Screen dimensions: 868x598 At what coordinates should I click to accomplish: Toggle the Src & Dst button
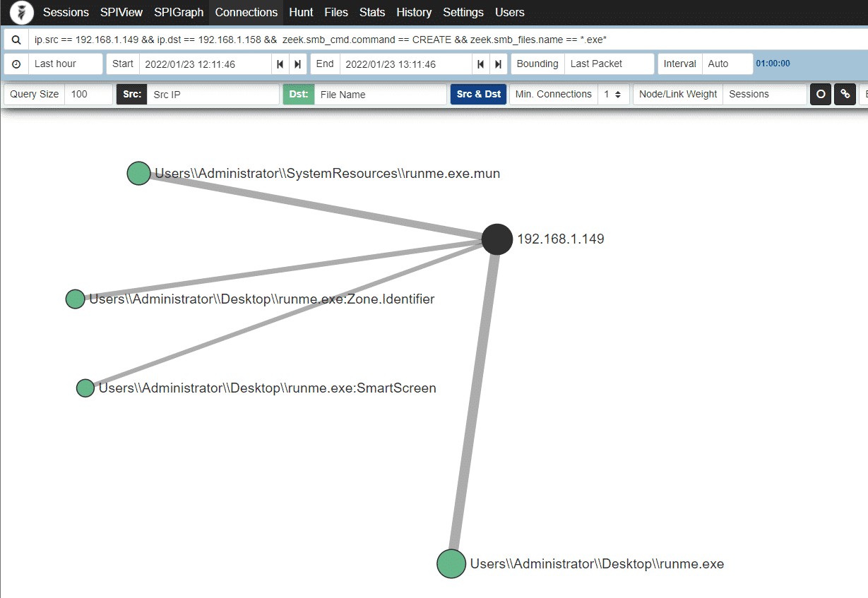(x=478, y=94)
